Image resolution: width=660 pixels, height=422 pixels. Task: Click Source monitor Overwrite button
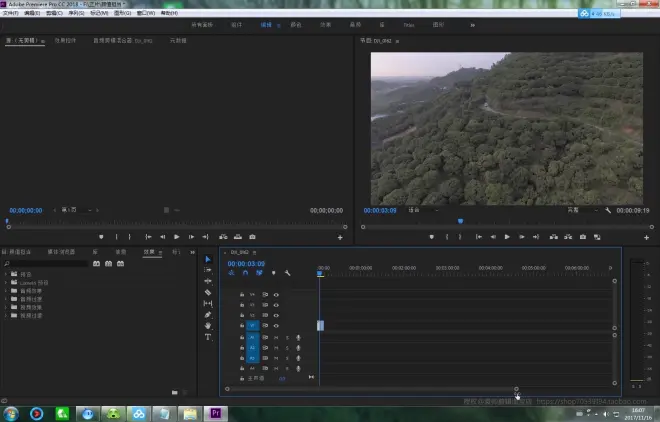click(238, 237)
